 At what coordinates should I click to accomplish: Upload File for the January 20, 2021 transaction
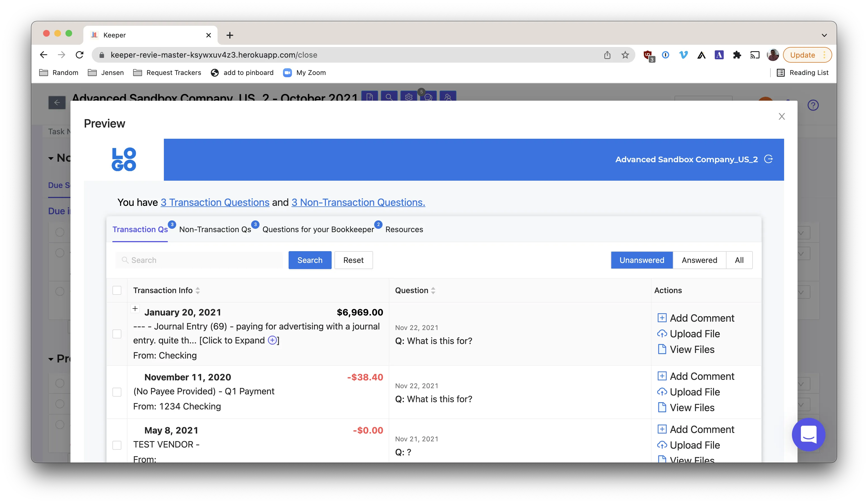[x=688, y=334]
